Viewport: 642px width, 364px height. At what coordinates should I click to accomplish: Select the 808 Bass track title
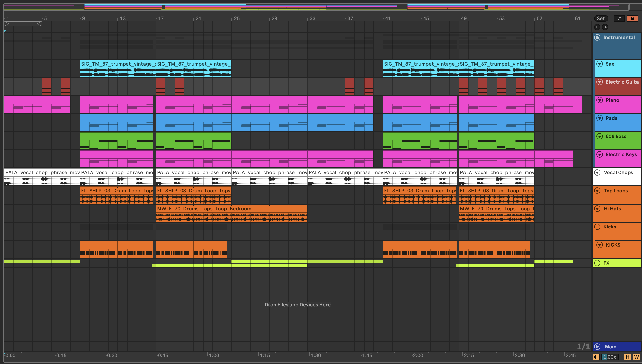point(616,136)
